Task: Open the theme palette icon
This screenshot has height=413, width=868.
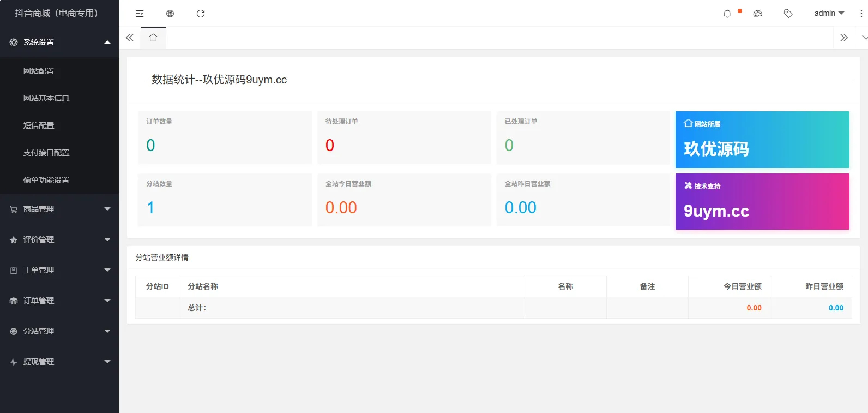Action: coord(758,14)
